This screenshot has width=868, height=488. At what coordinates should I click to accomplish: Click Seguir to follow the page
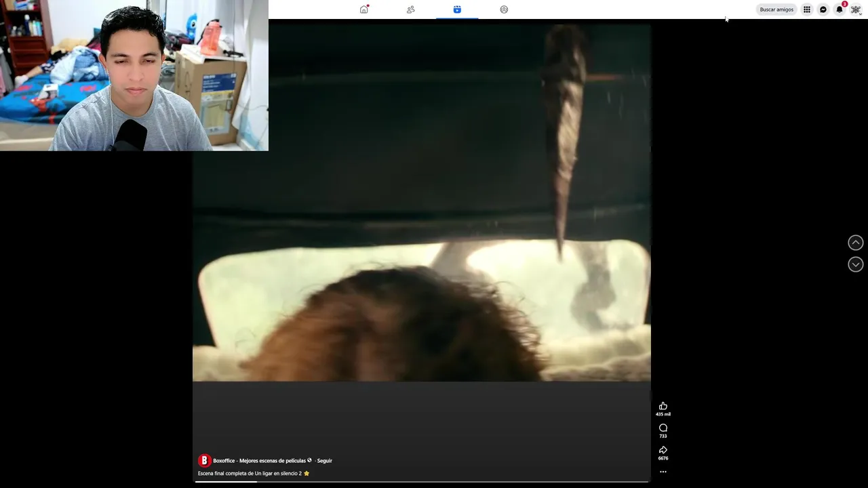(324, 461)
